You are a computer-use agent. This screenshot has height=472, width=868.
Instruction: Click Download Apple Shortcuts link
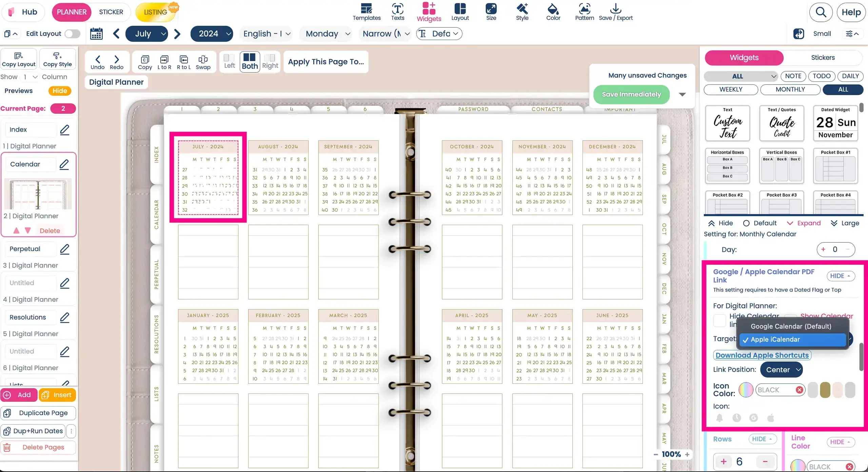click(762, 355)
